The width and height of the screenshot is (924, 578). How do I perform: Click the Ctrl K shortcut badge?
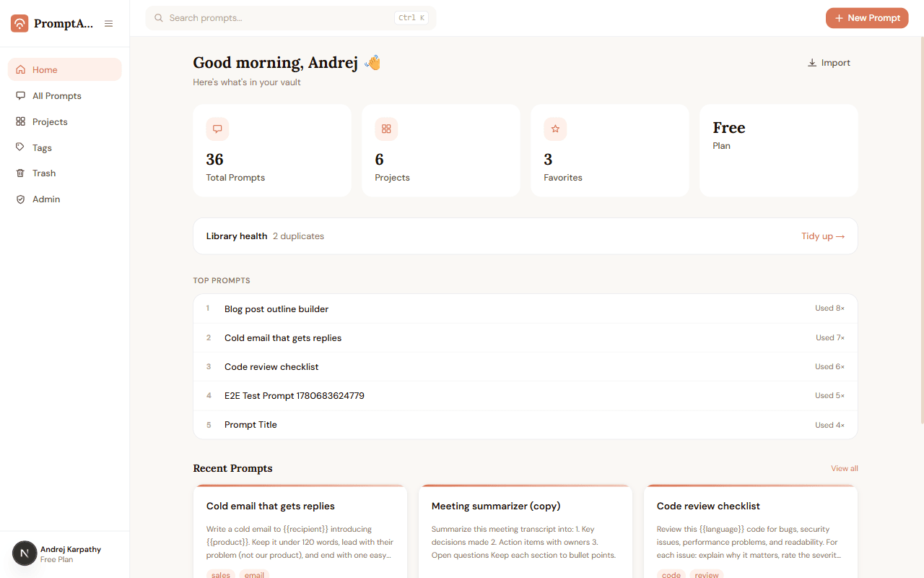tap(412, 18)
